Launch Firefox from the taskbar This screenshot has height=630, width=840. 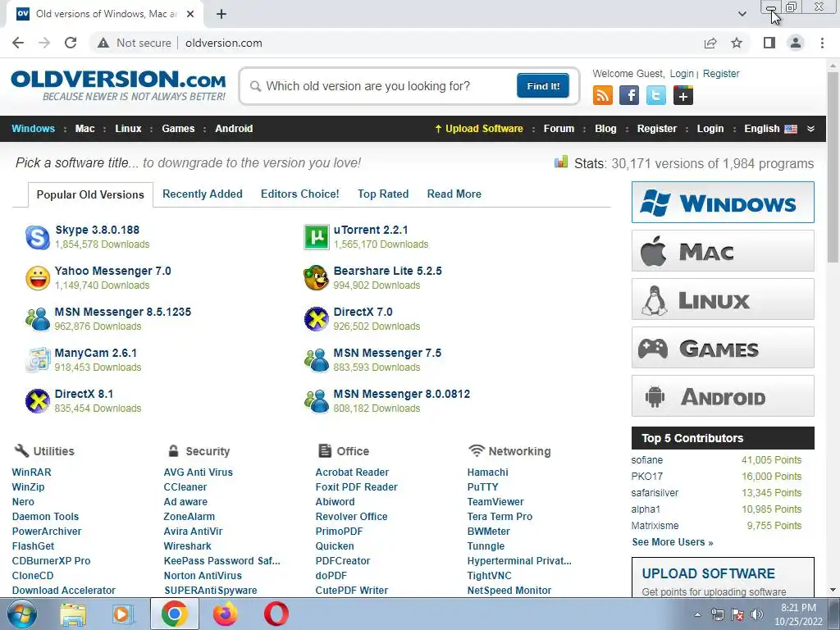(226, 614)
